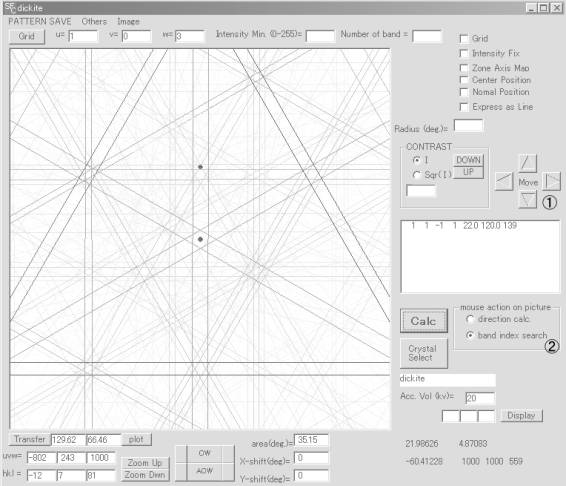
Task: Click the Zoom Up button
Action: click(144, 463)
